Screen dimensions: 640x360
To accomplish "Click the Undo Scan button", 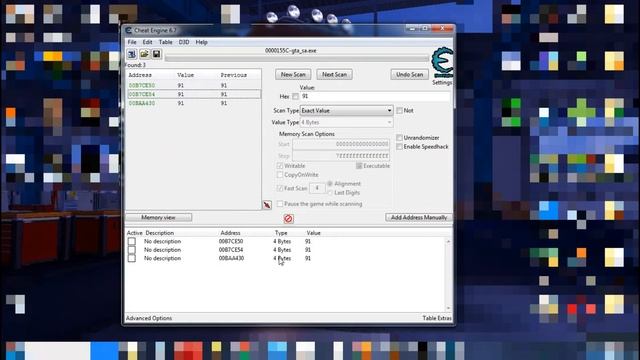I will point(409,74).
